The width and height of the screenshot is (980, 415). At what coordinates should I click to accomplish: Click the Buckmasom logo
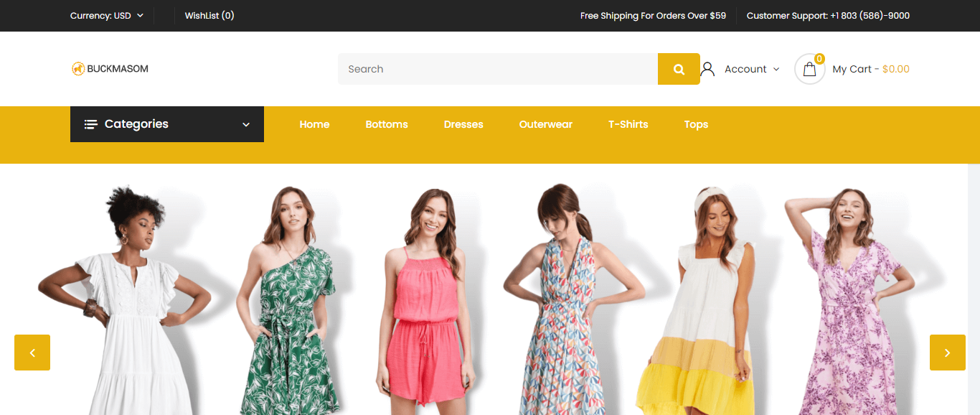(110, 69)
